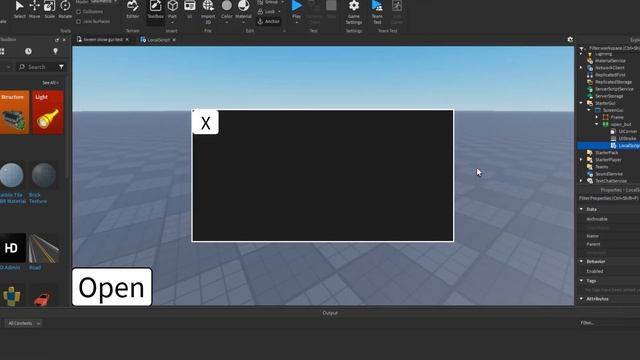Select the Road asset thumbnail
The height and width of the screenshot is (360, 640).
click(x=44, y=248)
